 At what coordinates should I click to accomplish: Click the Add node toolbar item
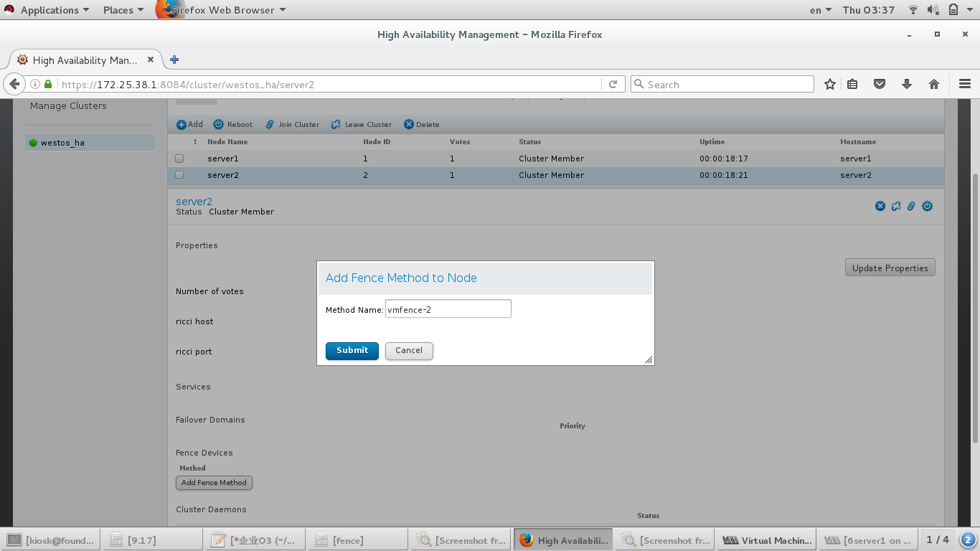pyautogui.click(x=190, y=124)
